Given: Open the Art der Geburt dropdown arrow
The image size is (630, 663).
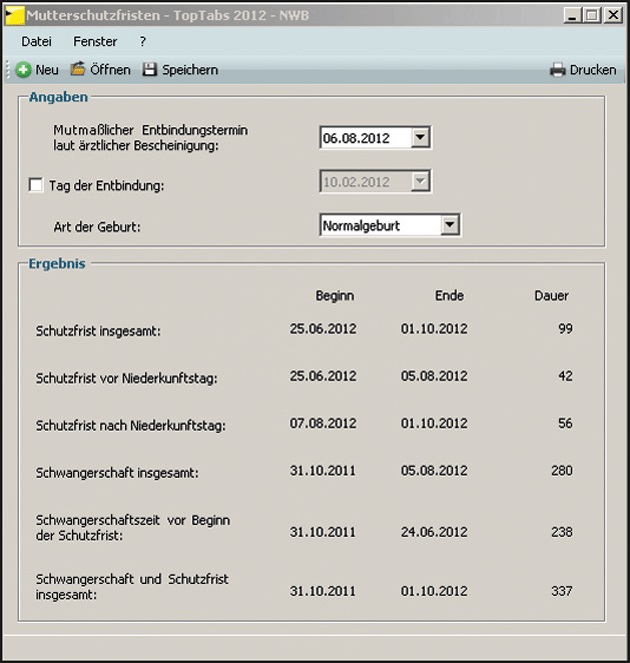Looking at the screenshot, I should (x=450, y=225).
